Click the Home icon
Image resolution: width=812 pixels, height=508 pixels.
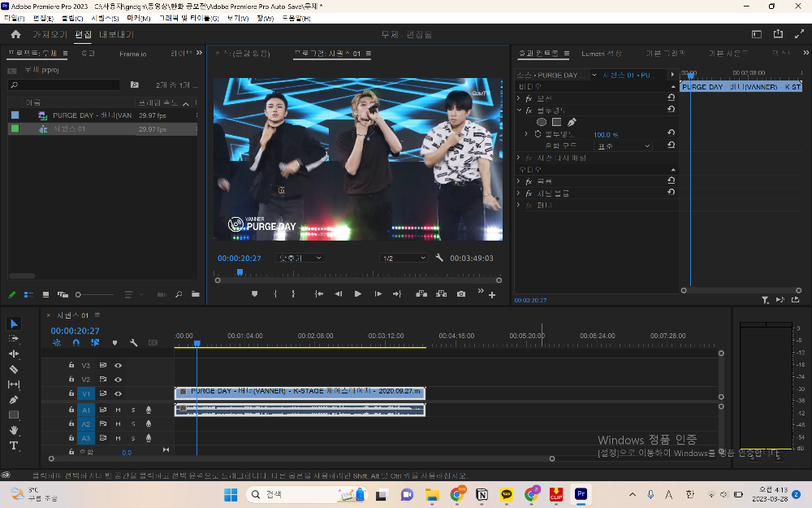point(15,34)
